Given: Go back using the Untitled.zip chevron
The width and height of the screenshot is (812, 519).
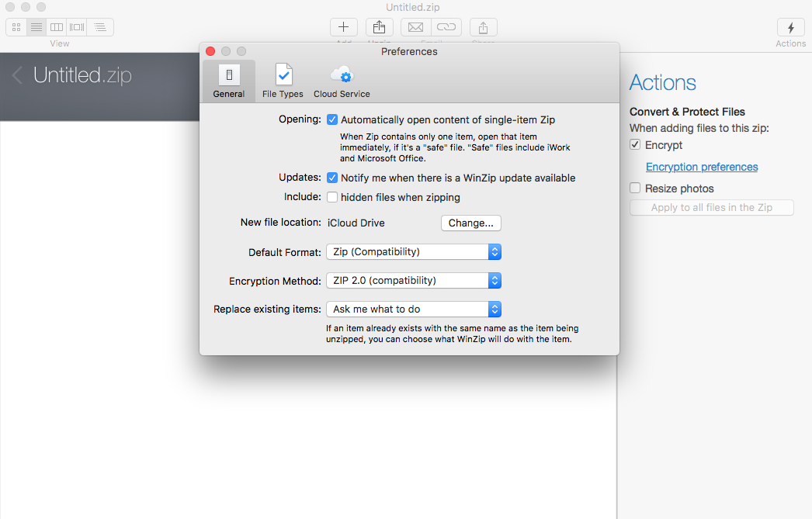Looking at the screenshot, I should tap(17, 75).
